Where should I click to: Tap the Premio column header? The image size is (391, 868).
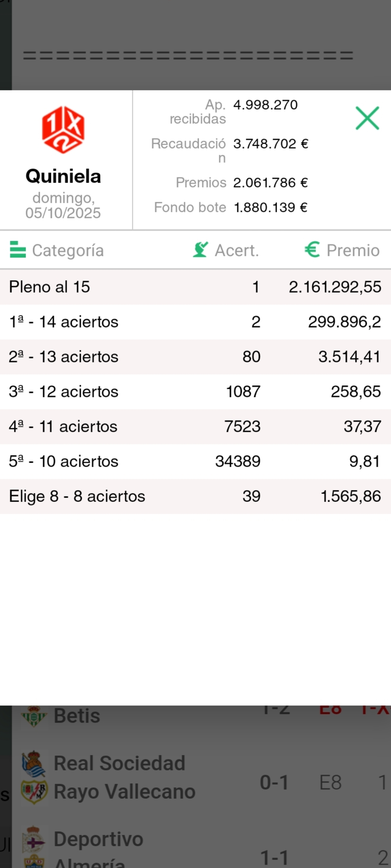pos(353,250)
